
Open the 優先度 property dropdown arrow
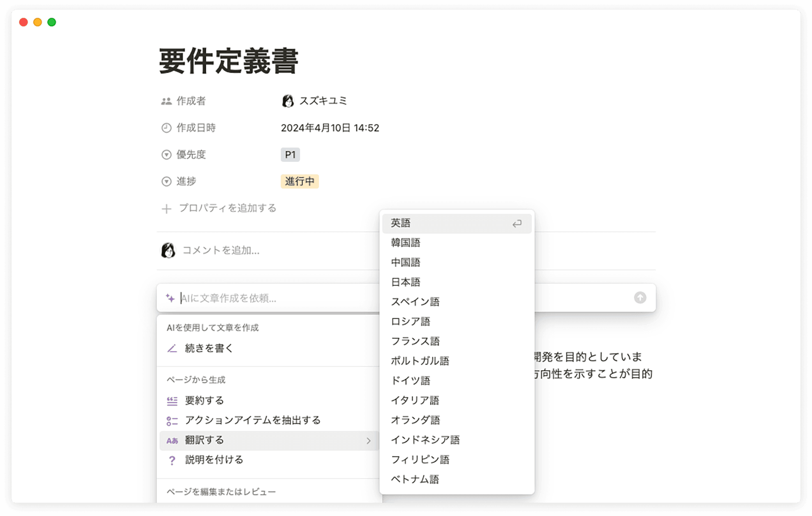coord(166,154)
